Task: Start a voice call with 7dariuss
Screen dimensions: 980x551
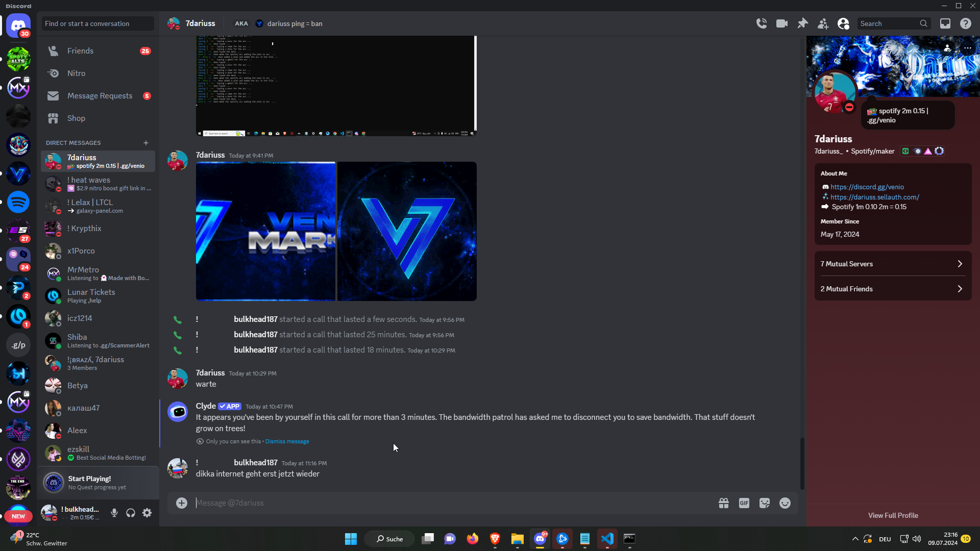Action: pyautogui.click(x=762, y=23)
